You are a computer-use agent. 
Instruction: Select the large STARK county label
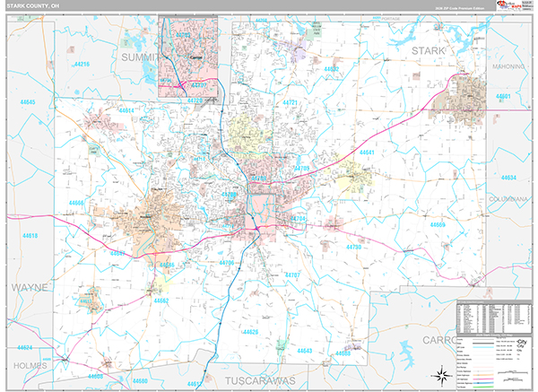pos(428,51)
